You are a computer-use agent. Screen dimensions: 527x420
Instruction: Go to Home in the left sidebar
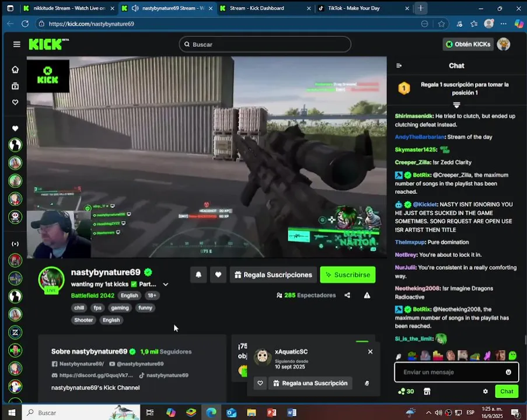pos(15,69)
